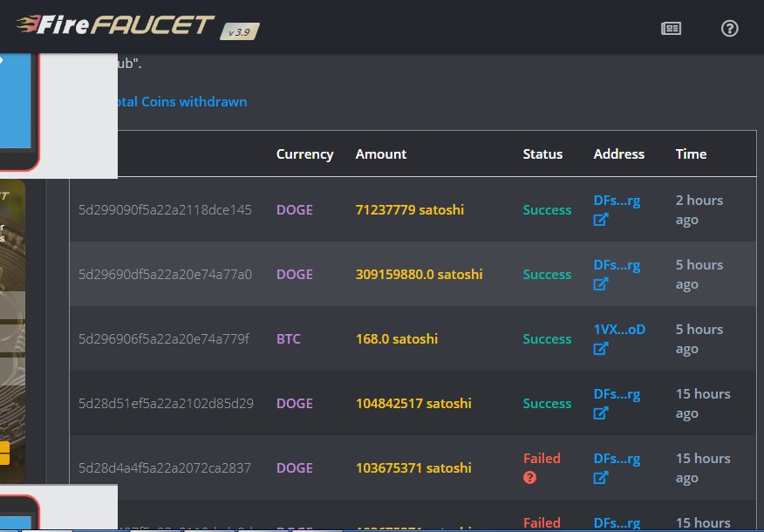Select the Time column header
Screen dimensions: 764x532
691,154
